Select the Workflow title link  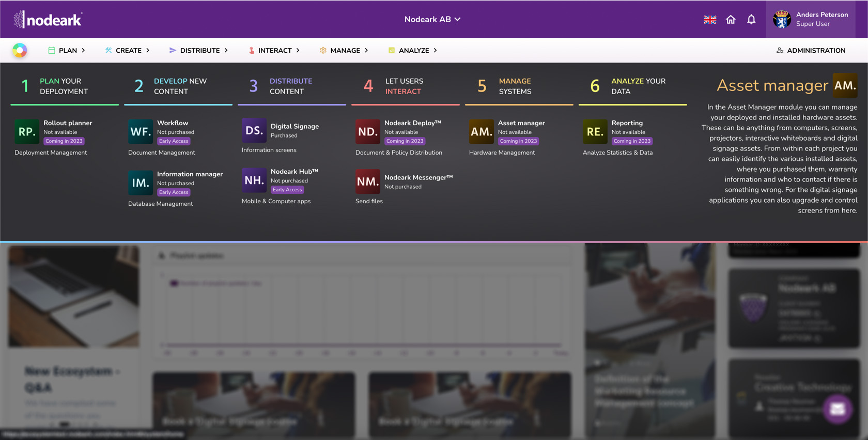[173, 123]
